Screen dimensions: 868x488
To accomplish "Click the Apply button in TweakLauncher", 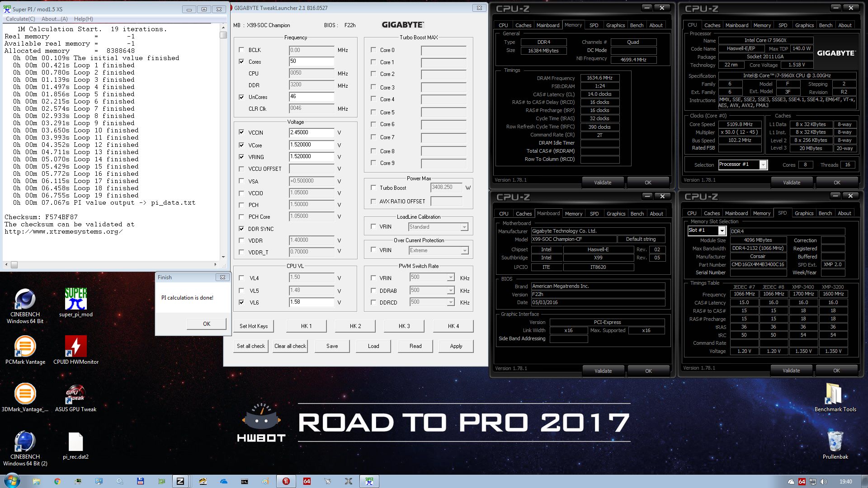I will [x=456, y=346].
